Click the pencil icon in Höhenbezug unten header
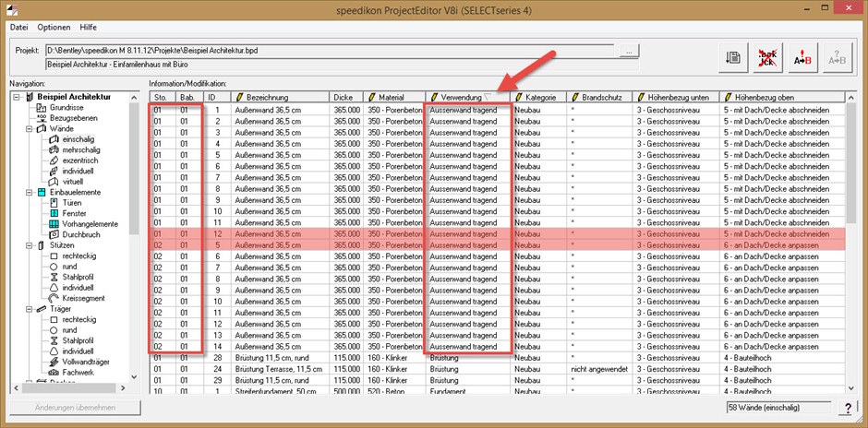The image size is (868, 428). pyautogui.click(x=641, y=98)
